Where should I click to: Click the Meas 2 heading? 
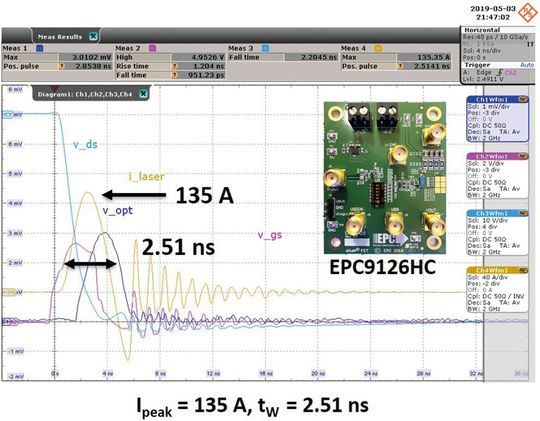click(128, 48)
